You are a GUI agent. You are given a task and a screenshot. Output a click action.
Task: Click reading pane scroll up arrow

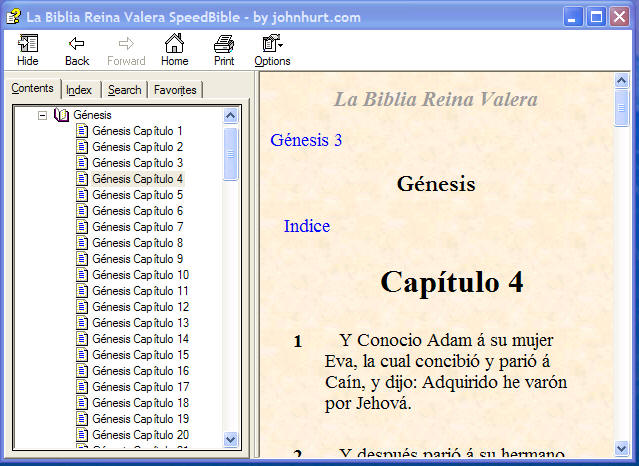click(621, 81)
